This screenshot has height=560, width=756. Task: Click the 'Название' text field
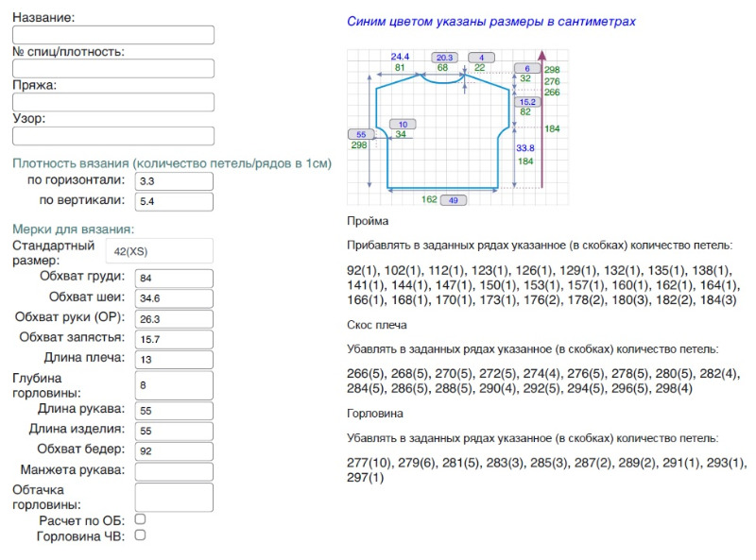(x=113, y=35)
